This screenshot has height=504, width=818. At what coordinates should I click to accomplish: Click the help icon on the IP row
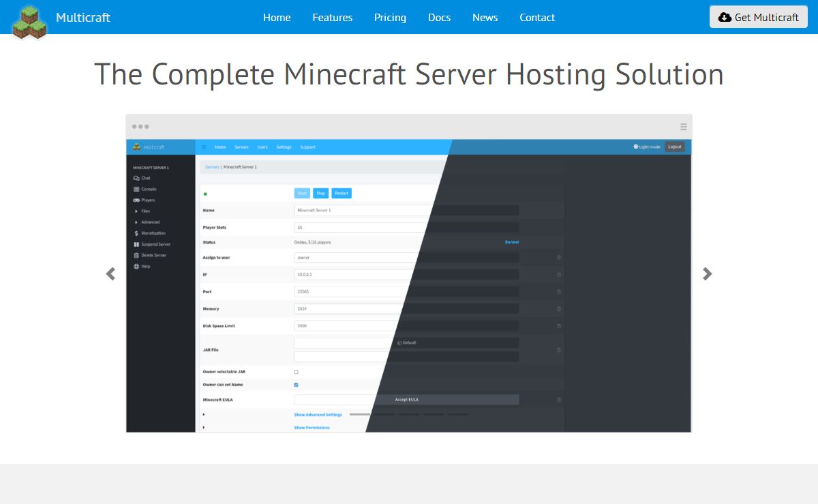559,275
